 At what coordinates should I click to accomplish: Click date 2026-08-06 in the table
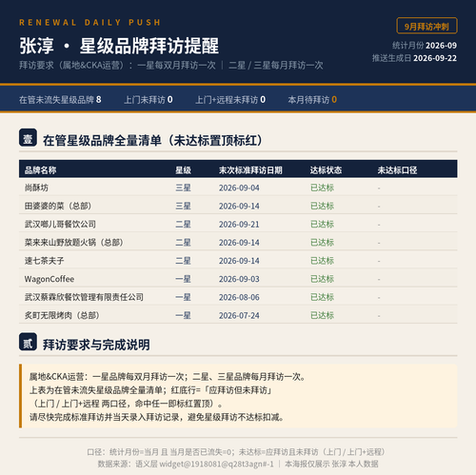click(239, 297)
